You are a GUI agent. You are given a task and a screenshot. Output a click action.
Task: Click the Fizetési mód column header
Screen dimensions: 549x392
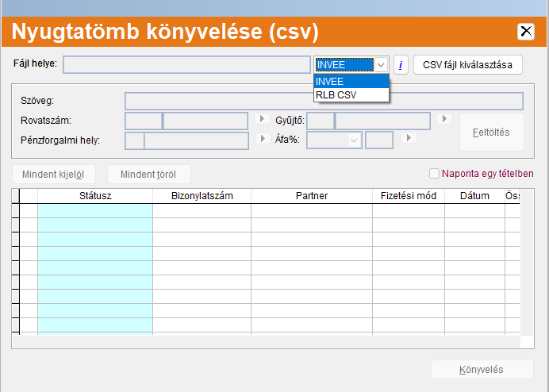coord(409,196)
